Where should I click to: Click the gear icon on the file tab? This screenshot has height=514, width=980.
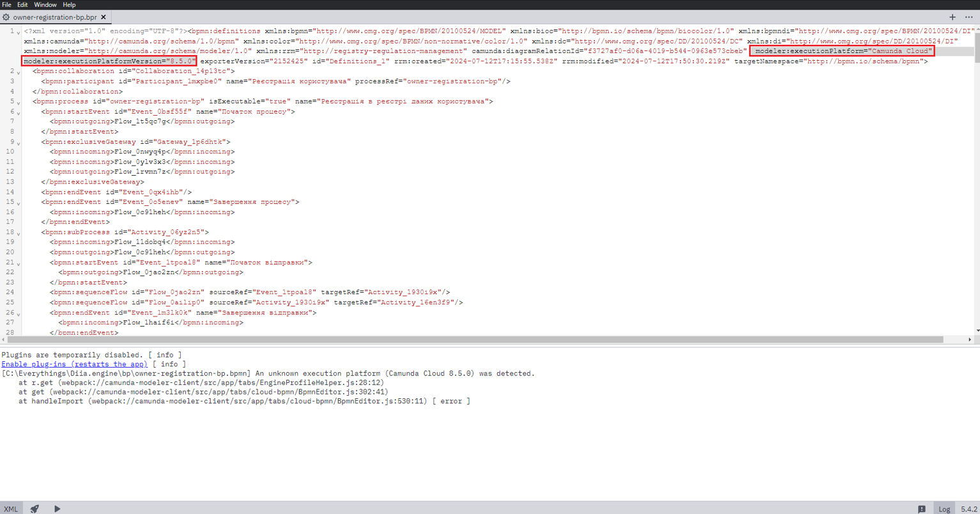pyautogui.click(x=6, y=17)
